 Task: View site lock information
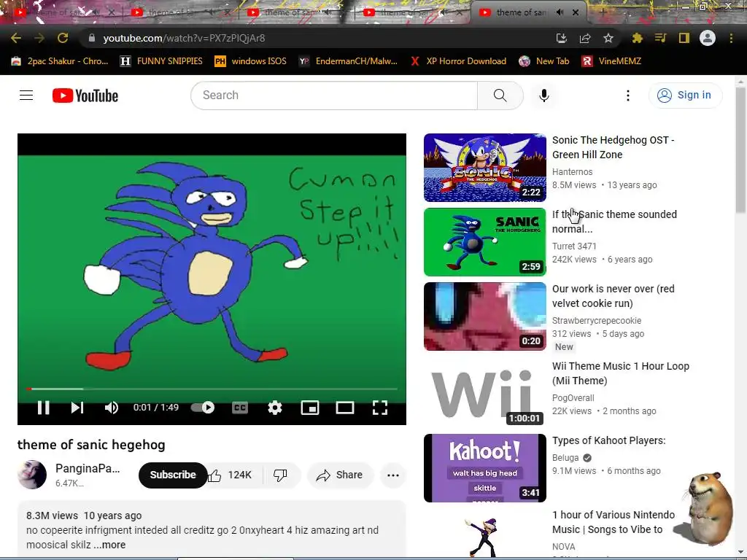pos(92,38)
